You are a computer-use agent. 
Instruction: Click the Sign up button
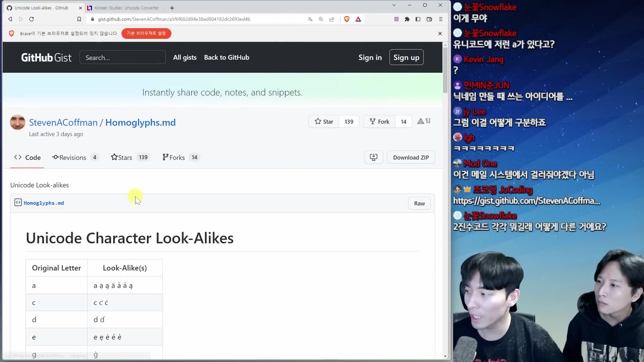click(x=406, y=57)
